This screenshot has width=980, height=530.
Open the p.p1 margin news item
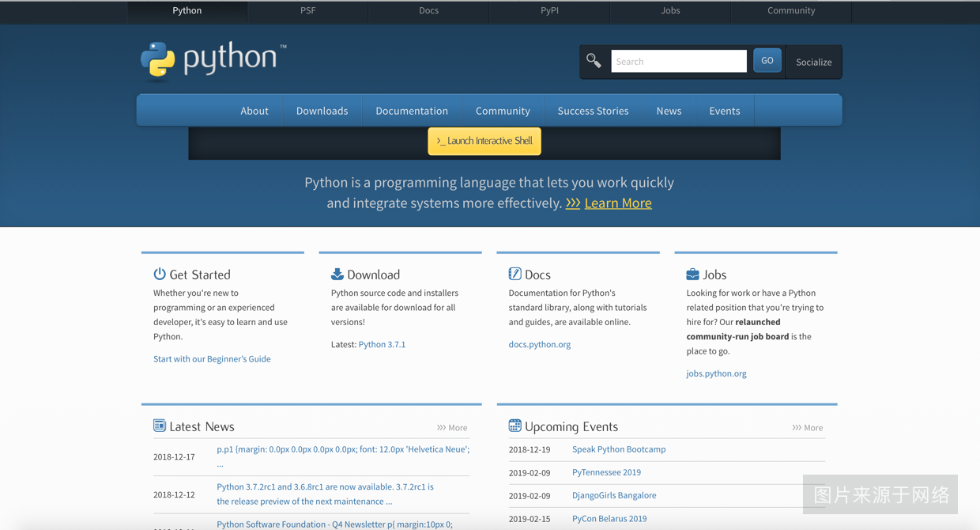[x=343, y=449]
